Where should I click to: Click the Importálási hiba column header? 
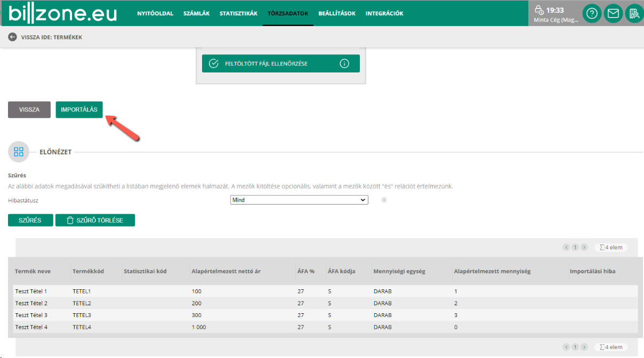pyautogui.click(x=593, y=271)
